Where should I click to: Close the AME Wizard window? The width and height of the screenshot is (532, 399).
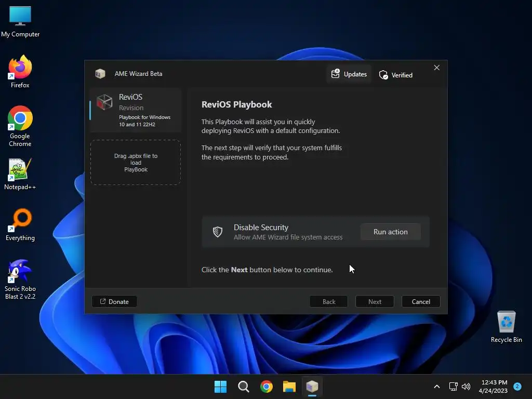click(x=436, y=68)
